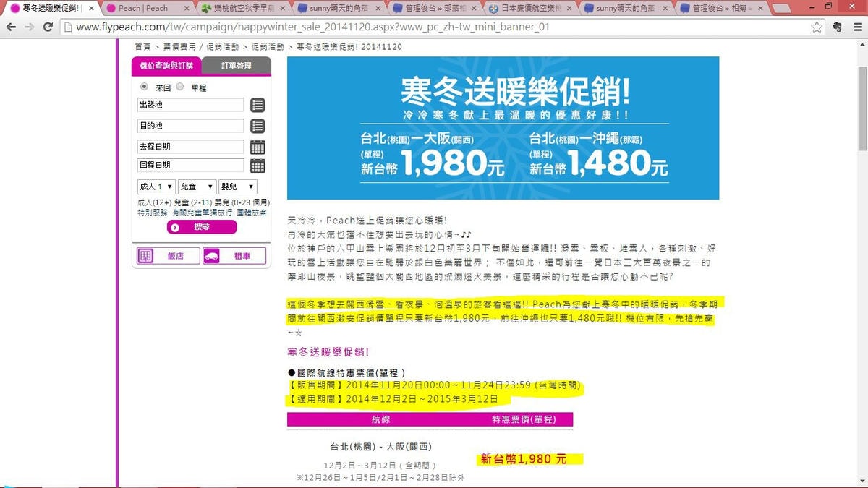This screenshot has width=868, height=488.
Task: Click the browser reload page icon
Action: (x=48, y=27)
